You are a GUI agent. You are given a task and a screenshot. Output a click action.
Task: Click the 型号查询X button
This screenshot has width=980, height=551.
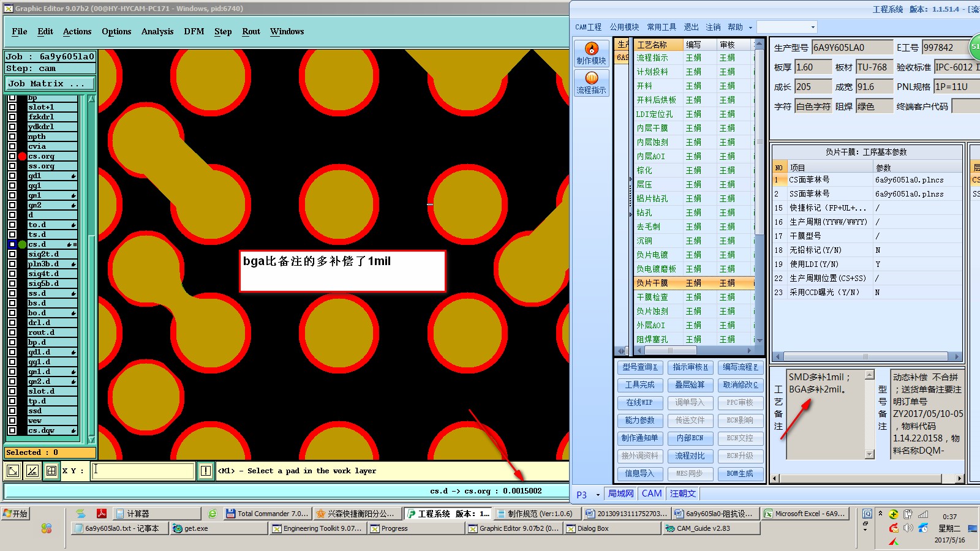pos(639,367)
